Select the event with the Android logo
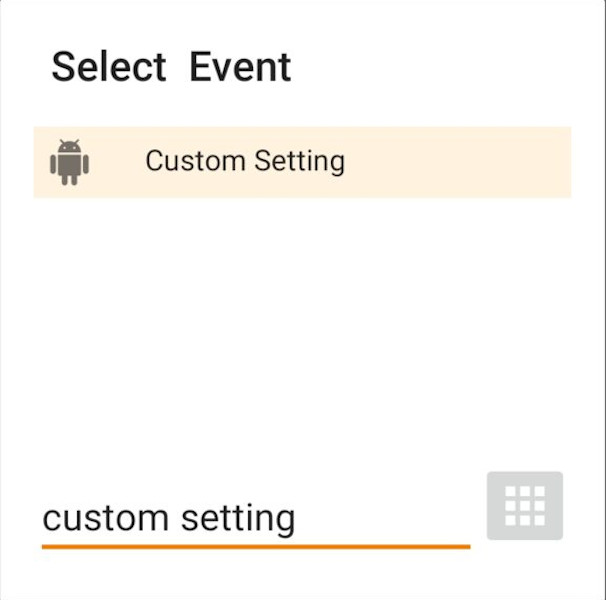Image resolution: width=606 pixels, height=600 pixels. pos(302,162)
